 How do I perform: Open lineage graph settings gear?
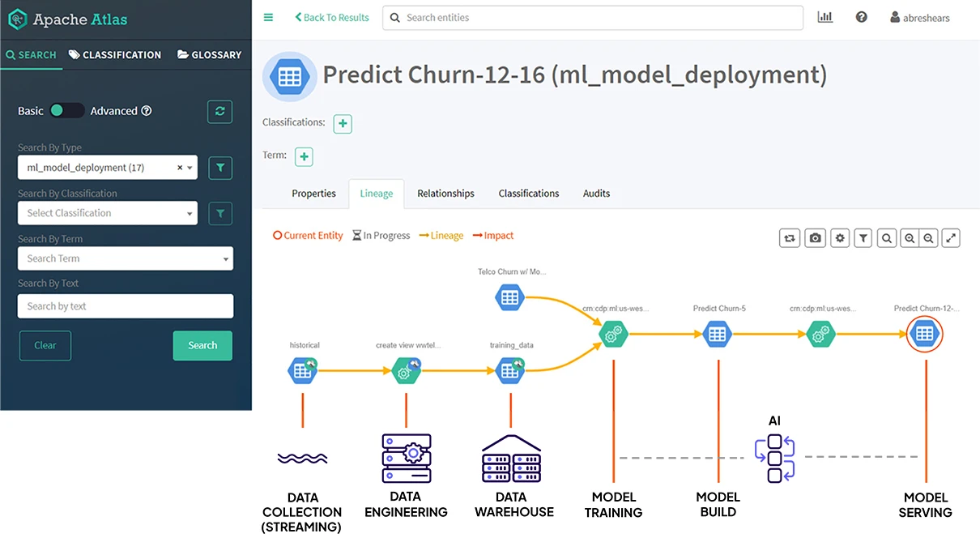pos(839,237)
